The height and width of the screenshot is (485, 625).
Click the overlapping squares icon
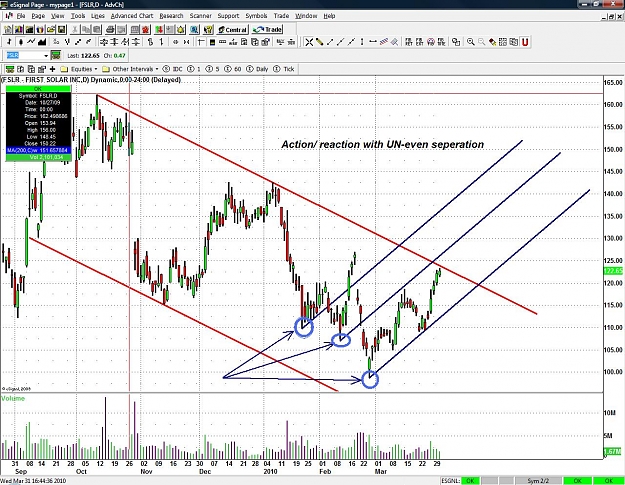click(456, 42)
